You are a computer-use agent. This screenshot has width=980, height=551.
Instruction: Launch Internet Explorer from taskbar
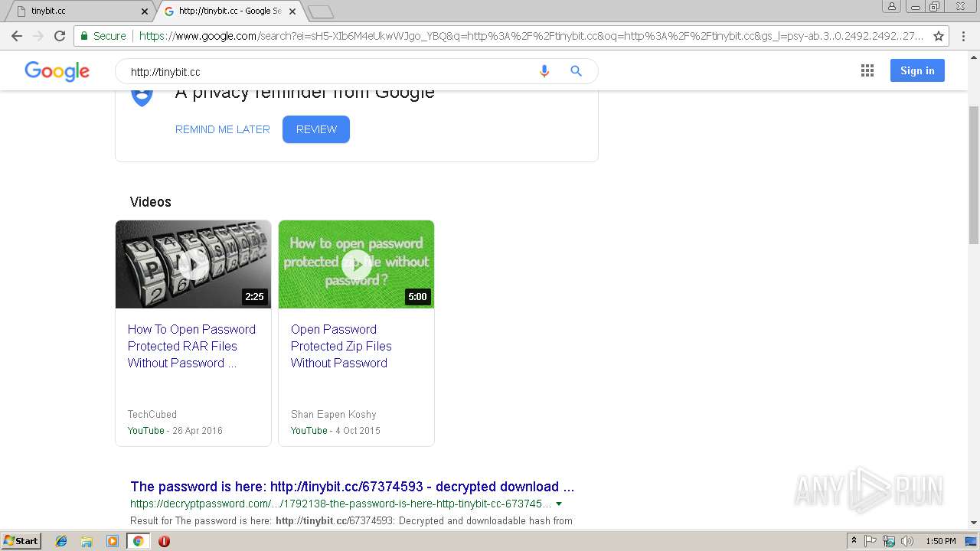(61, 541)
